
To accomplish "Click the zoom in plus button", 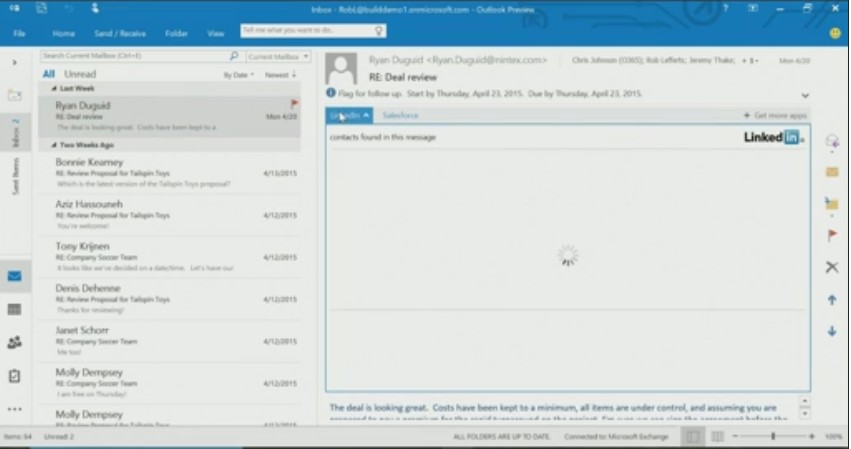I will 811,436.
